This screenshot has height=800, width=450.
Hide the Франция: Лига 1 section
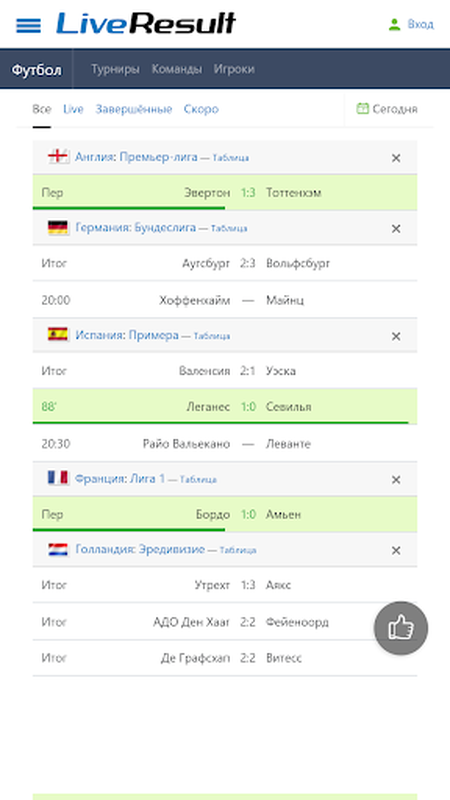point(395,480)
